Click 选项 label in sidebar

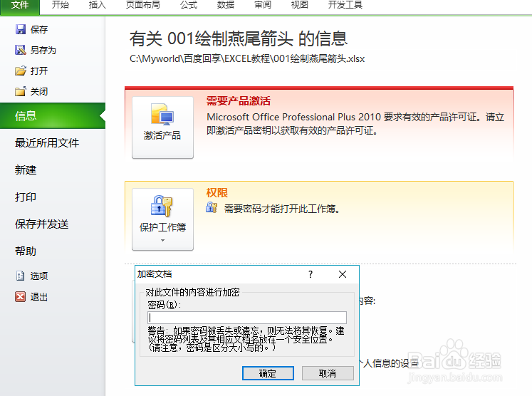pyautogui.click(x=39, y=276)
